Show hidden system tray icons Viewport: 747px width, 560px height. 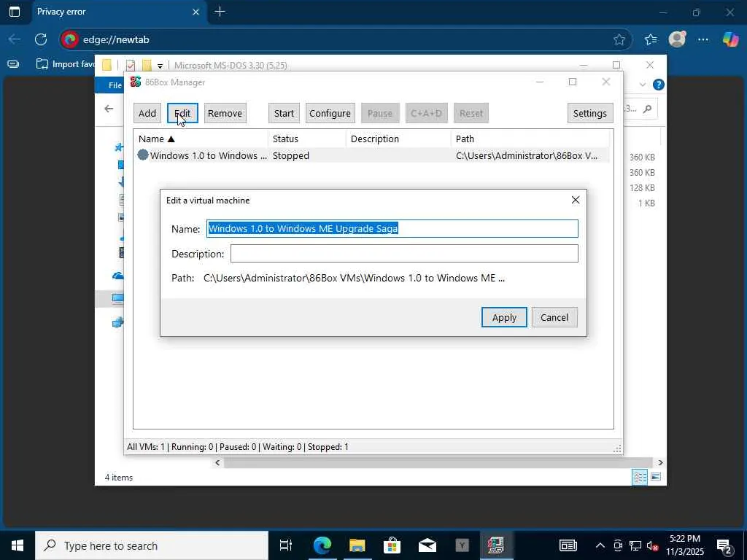pos(600,545)
